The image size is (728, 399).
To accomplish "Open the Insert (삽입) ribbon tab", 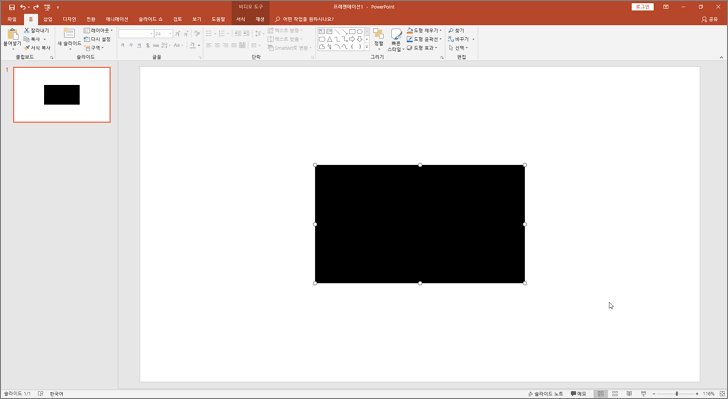I will point(48,20).
